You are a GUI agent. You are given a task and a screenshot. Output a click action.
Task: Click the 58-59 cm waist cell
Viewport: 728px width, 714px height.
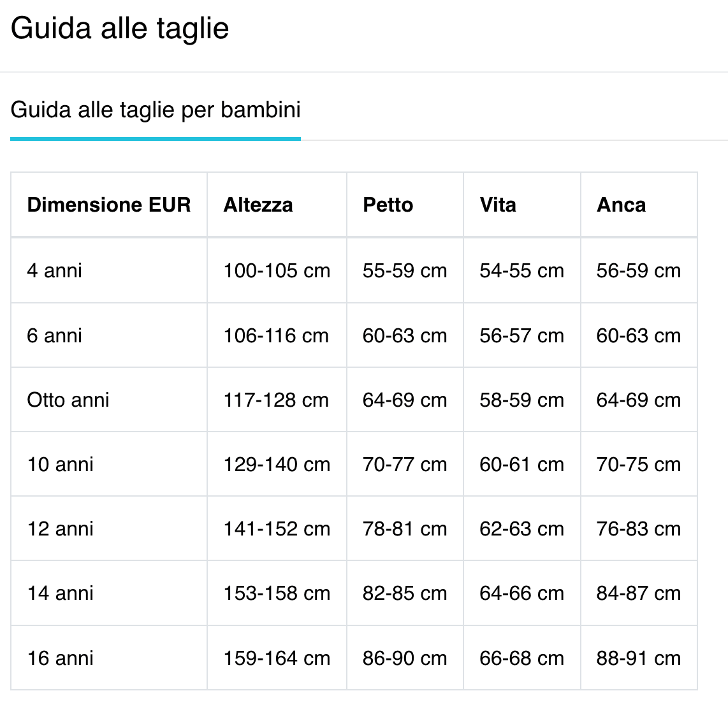click(521, 400)
